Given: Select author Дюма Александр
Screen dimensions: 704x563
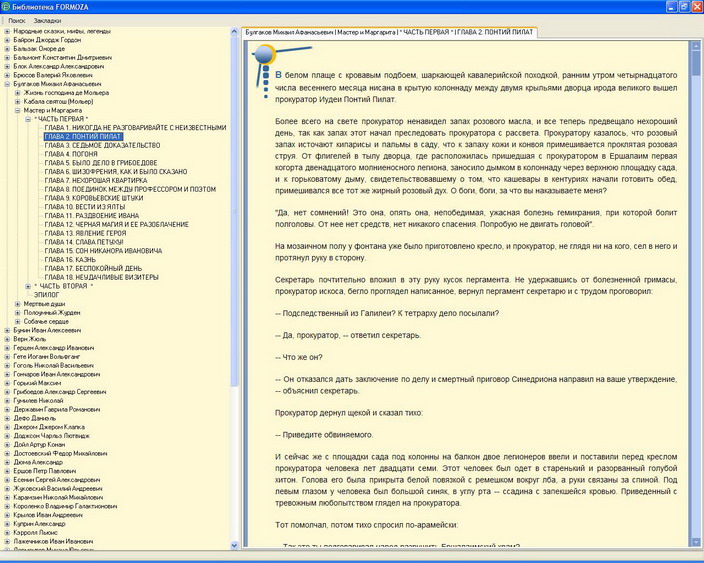Looking at the screenshot, I should pyautogui.click(x=38, y=462).
